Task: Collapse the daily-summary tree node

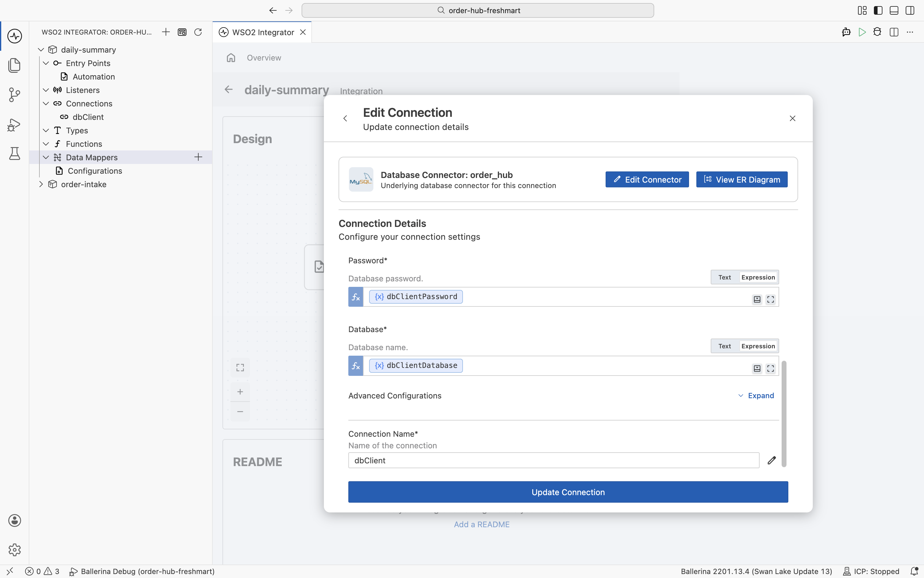Action: [41, 50]
